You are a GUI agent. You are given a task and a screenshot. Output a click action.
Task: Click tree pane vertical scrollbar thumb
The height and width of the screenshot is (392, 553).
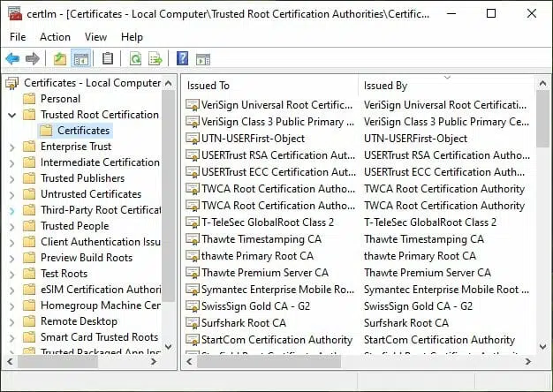pos(169,196)
